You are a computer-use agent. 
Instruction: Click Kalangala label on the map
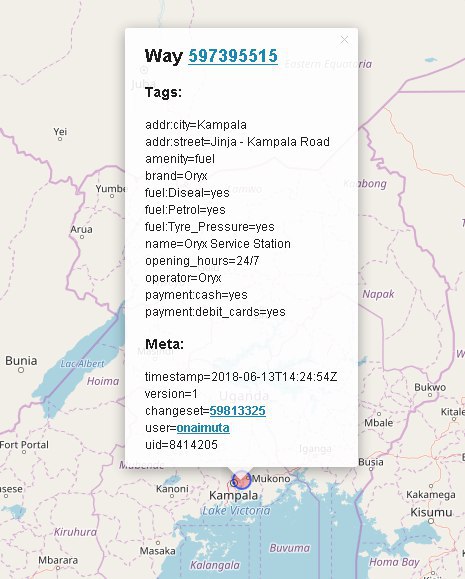[215, 565]
